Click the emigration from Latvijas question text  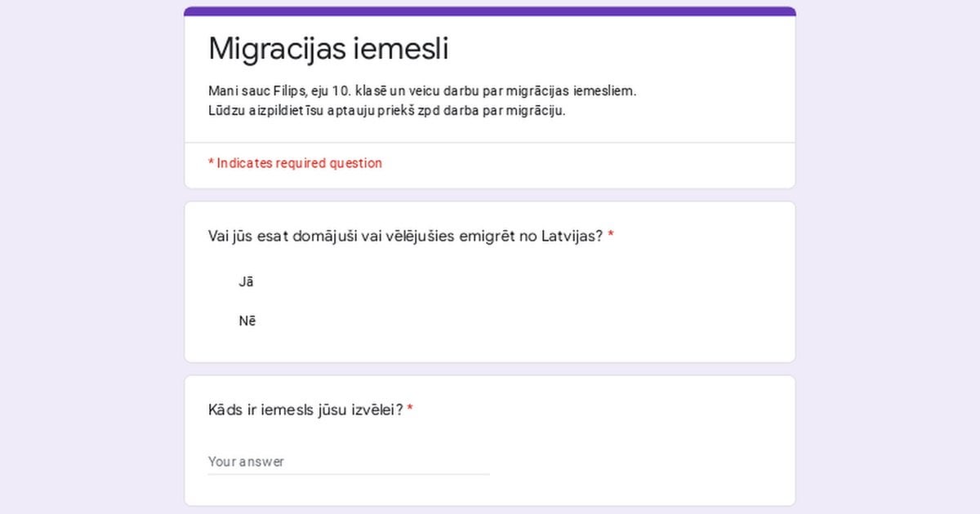406,237
